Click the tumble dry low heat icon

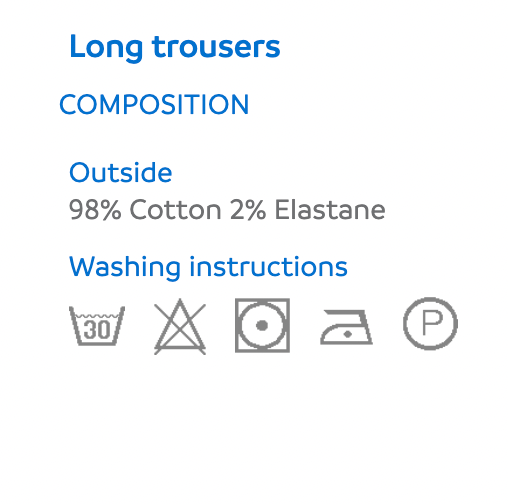click(262, 325)
